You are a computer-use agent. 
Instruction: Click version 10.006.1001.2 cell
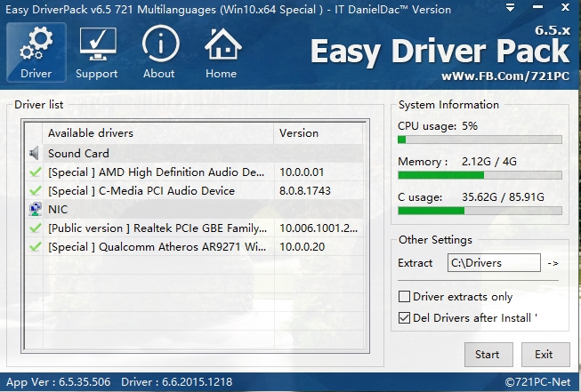pos(319,228)
